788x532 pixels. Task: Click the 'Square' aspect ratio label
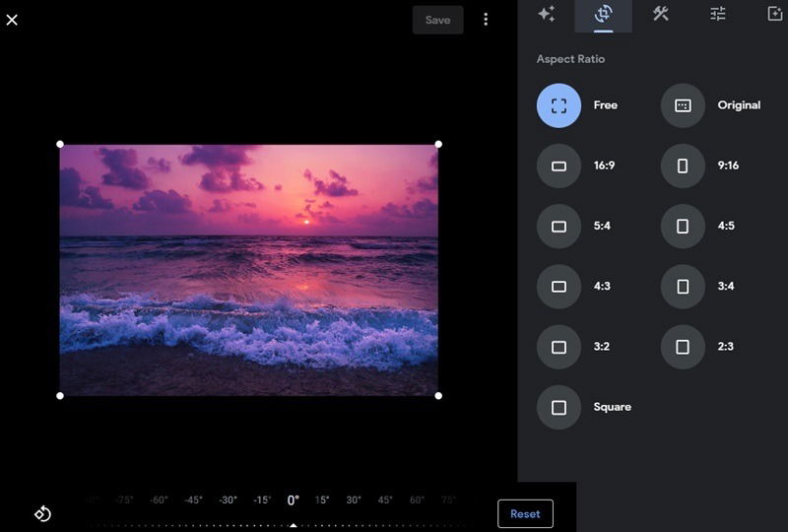(x=612, y=407)
